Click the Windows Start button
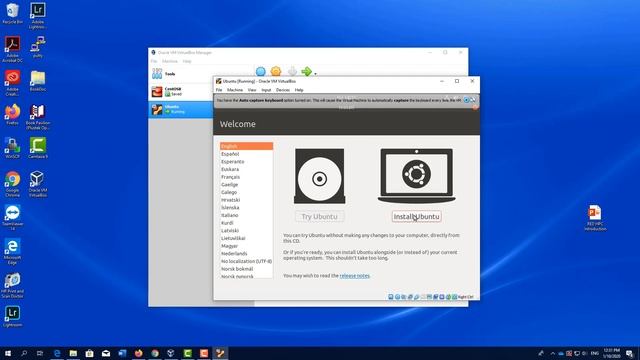The width and height of the screenshot is (640, 360). 8,353
